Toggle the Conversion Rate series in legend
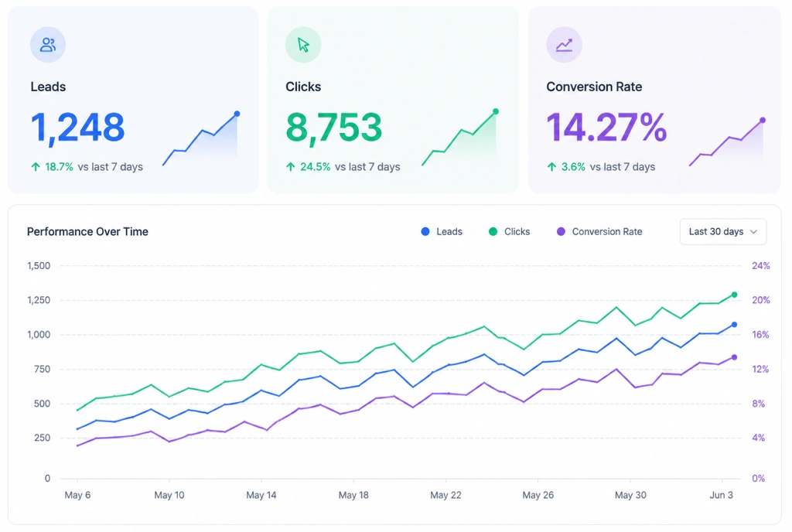Viewport: 792px width, 532px height. pos(599,232)
